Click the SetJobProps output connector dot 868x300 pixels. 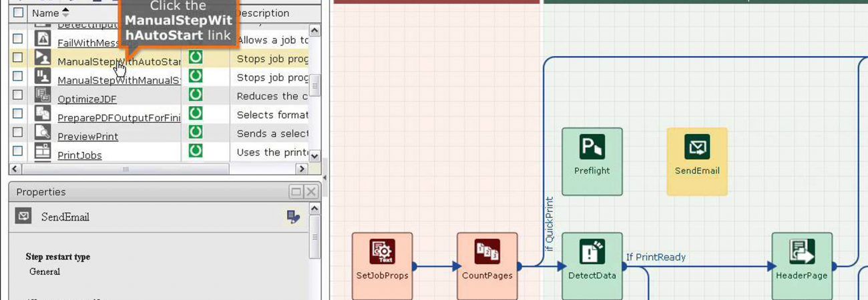coord(414,266)
